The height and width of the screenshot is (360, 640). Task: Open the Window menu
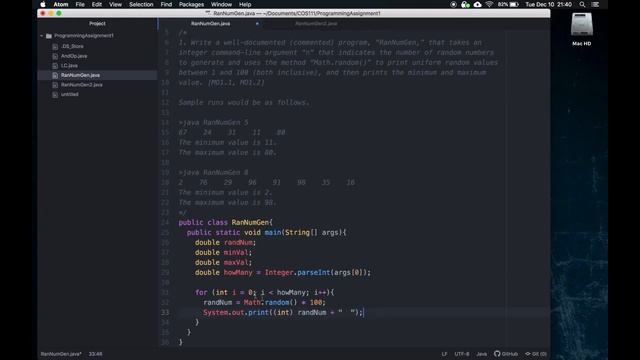pyautogui.click(x=221, y=4)
